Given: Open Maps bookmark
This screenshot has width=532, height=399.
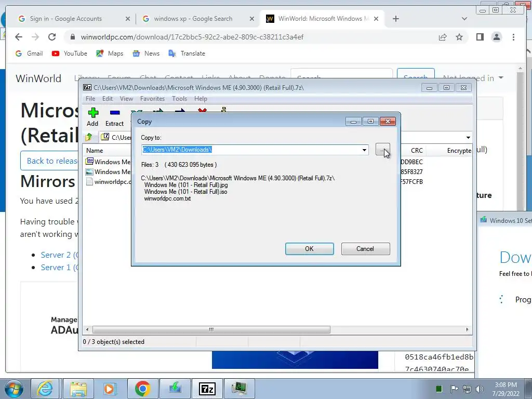Looking at the screenshot, I should [x=109, y=54].
